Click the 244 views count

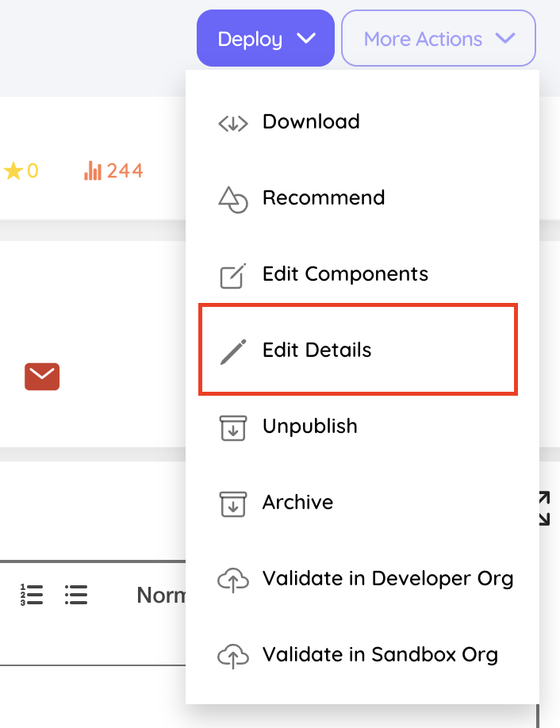125,171
